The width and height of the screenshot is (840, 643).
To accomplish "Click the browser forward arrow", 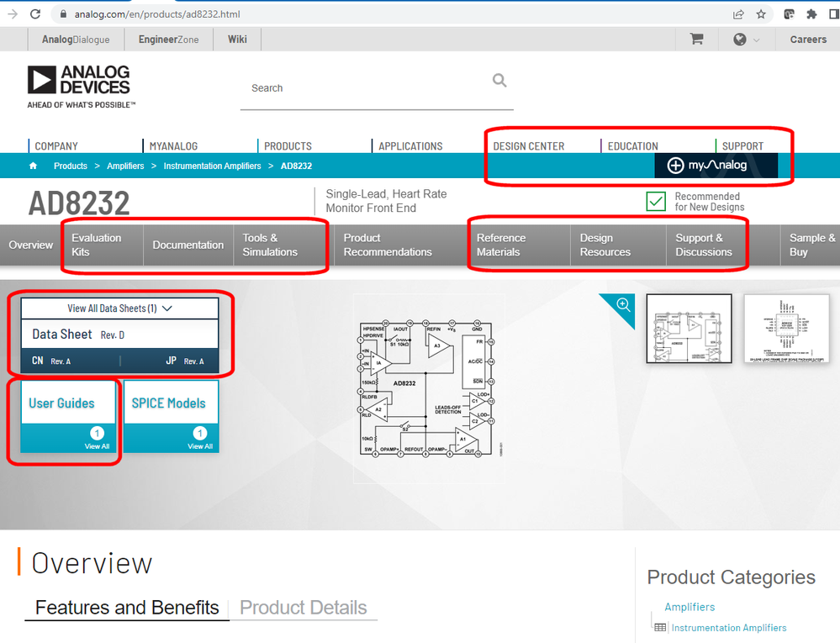I will pyautogui.click(x=13, y=14).
